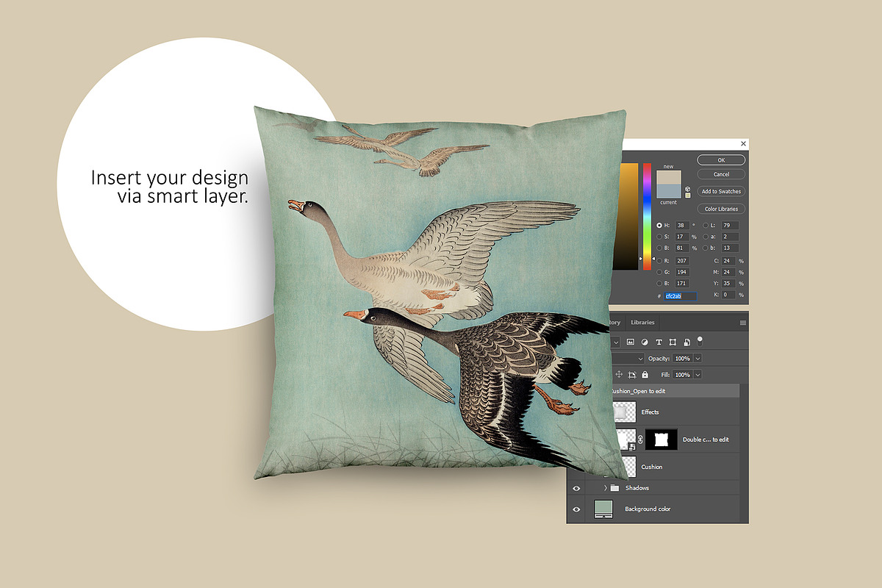Click the rainbow hue slider strip
882x588 pixels.
pyautogui.click(x=647, y=217)
